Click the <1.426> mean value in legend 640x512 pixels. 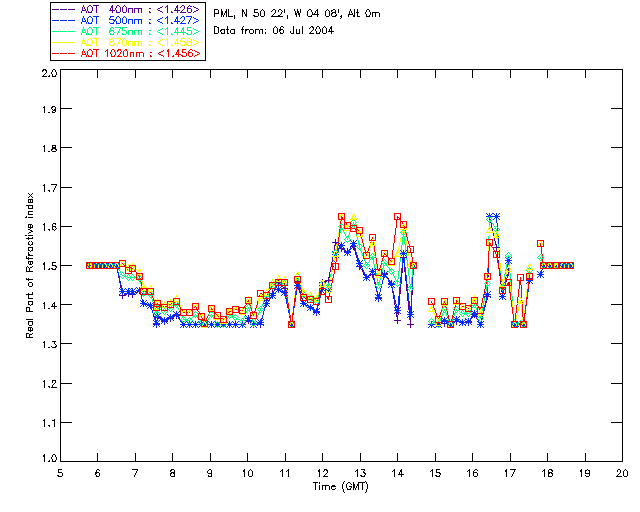[x=179, y=9]
